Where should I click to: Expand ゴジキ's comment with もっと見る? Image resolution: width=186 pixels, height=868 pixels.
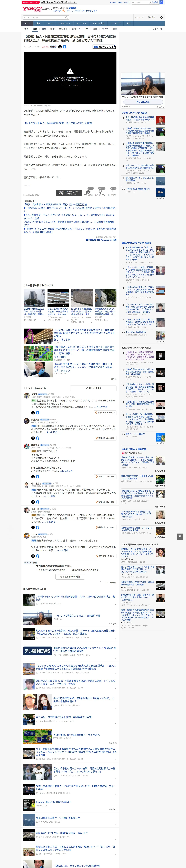coord(62,550)
